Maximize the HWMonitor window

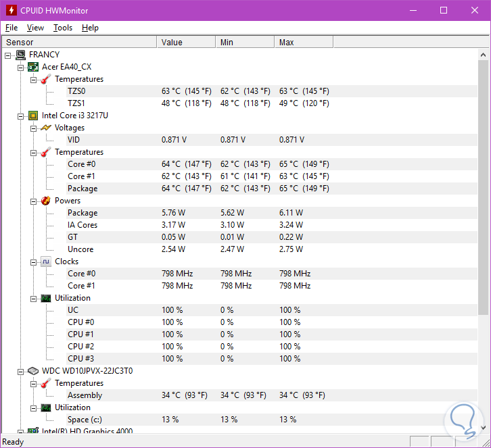click(x=444, y=10)
